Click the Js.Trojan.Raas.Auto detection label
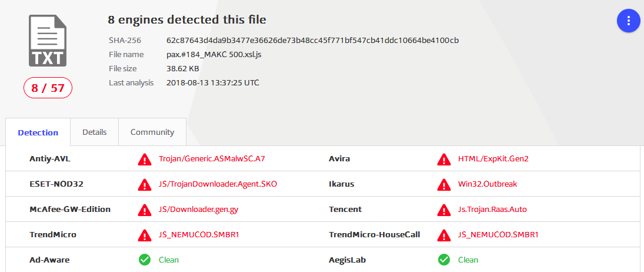Screen dimensions: 644x272 click(x=492, y=210)
